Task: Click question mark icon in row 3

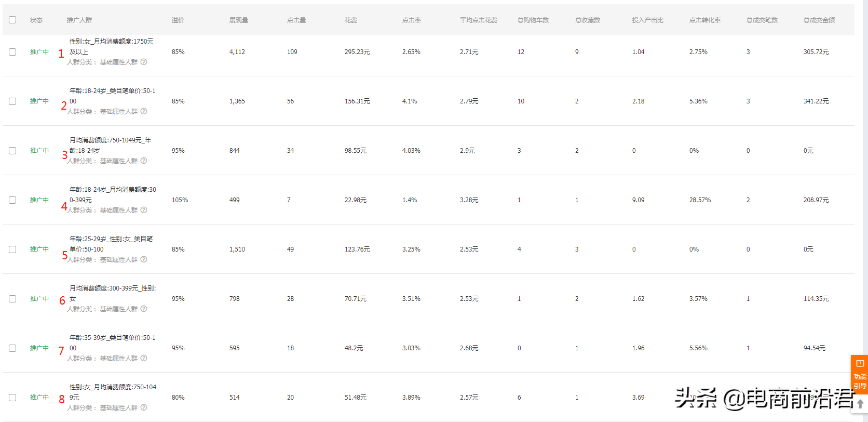Action: point(144,161)
